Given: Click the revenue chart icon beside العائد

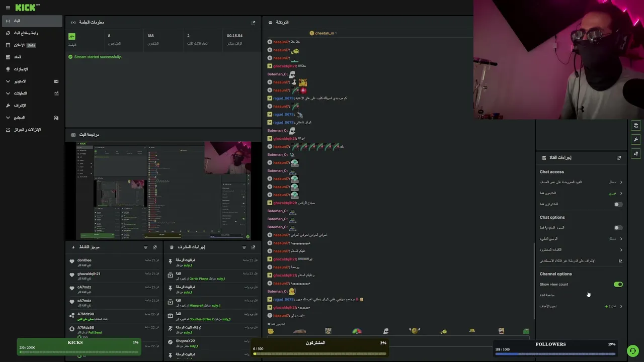Looking at the screenshot, I should (8, 57).
